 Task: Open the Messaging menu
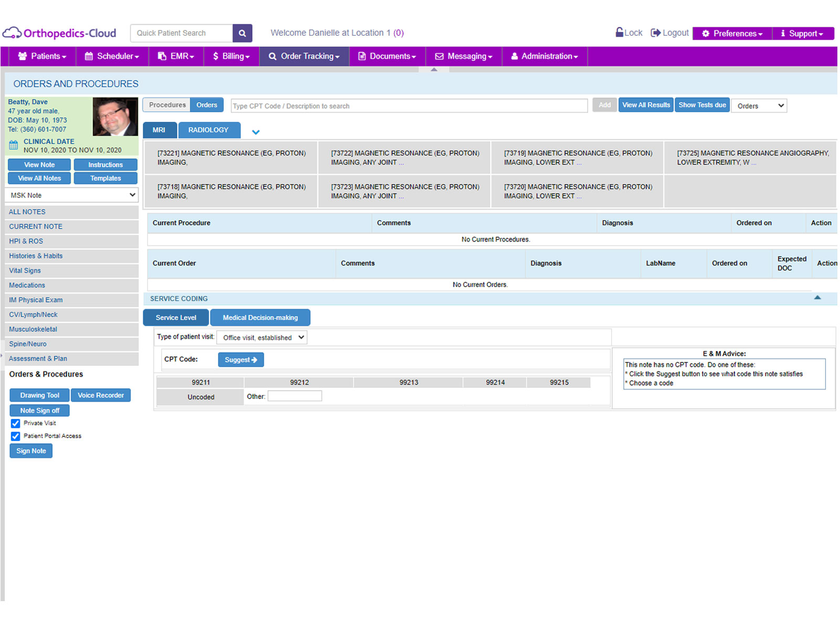tap(464, 56)
